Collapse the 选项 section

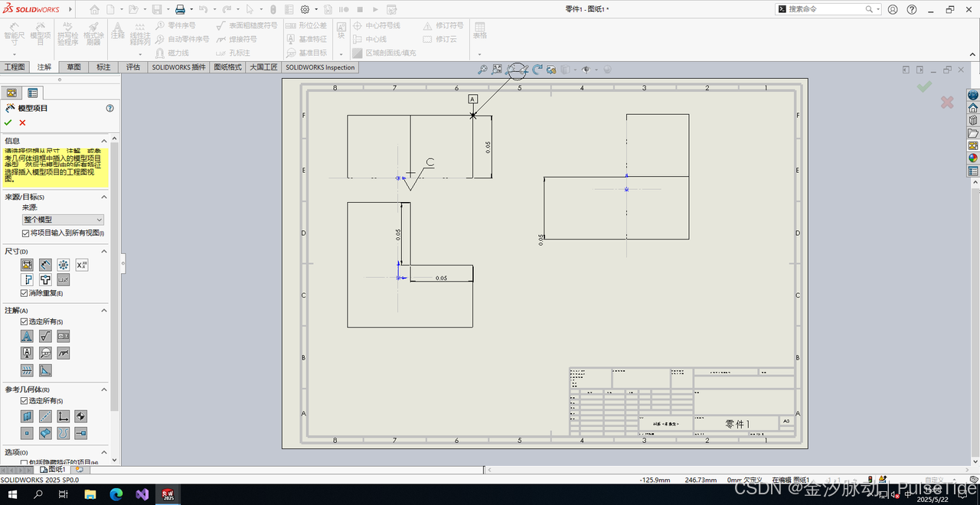point(103,452)
